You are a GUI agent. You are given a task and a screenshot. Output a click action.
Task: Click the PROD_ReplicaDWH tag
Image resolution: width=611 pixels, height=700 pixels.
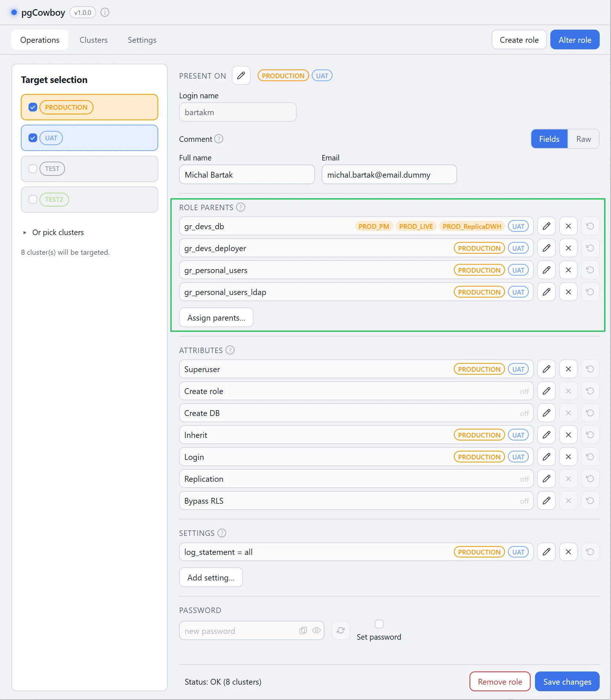472,226
